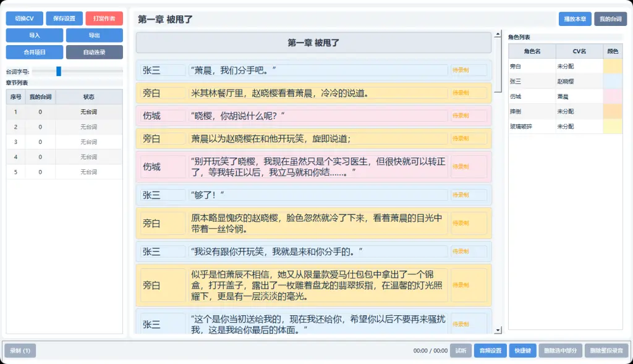Pick the color swatch for 旁白 role
Screen dimensions: 633x364
click(613, 66)
